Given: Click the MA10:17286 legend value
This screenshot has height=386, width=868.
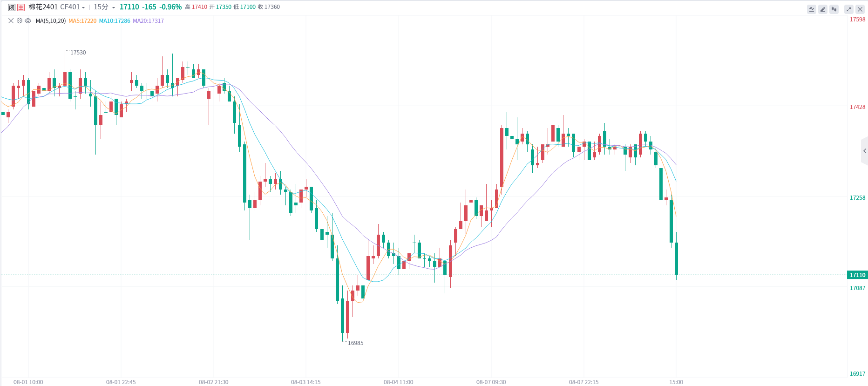Looking at the screenshot, I should (115, 21).
